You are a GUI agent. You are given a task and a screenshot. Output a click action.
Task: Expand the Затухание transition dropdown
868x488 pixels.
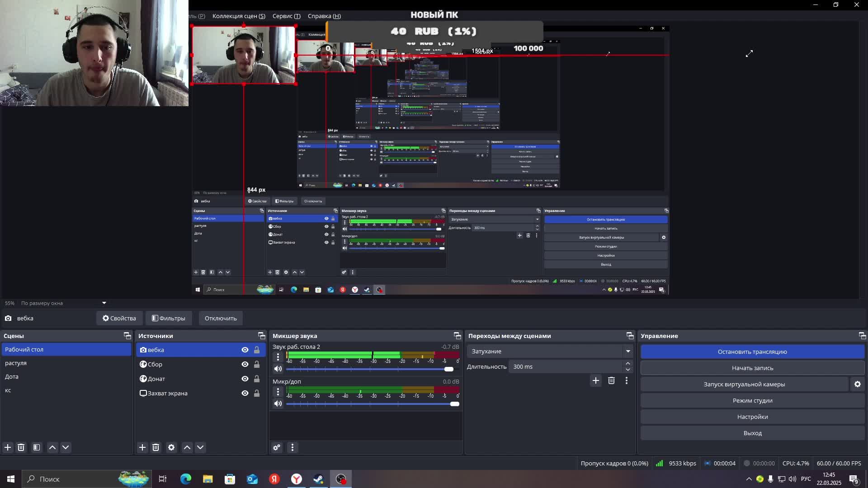628,351
